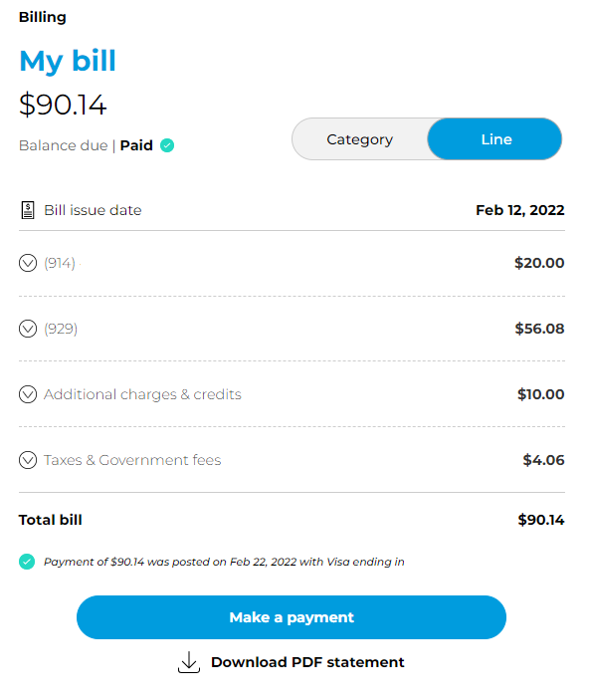The image size is (590, 700).
Task: Click Make a payment button
Action: point(292,617)
